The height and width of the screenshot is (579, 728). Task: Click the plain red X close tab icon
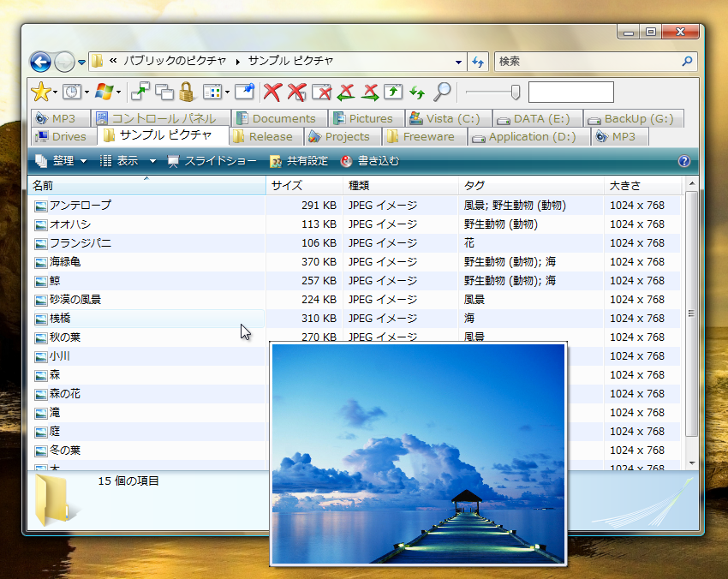[272, 92]
